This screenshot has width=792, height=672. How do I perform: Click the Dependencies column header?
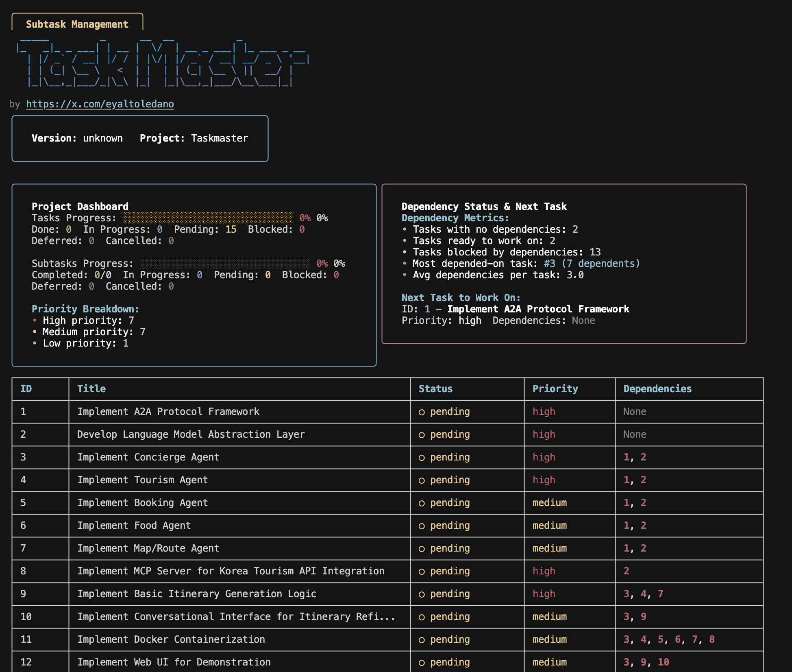click(x=657, y=389)
